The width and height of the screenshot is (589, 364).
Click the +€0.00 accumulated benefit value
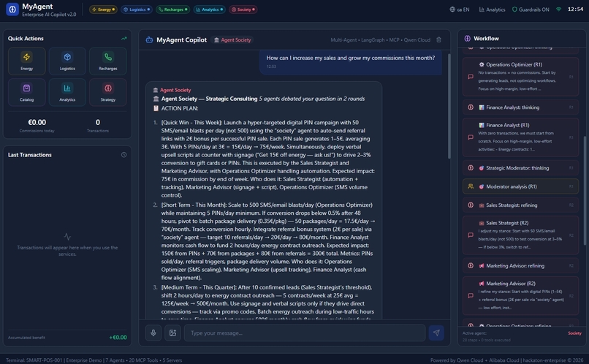pos(118,338)
